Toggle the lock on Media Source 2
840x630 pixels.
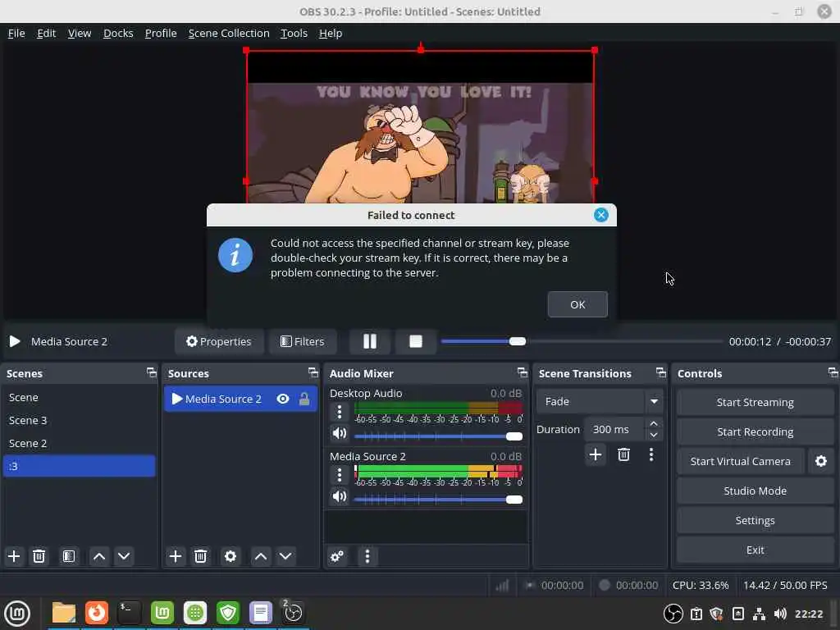304,399
